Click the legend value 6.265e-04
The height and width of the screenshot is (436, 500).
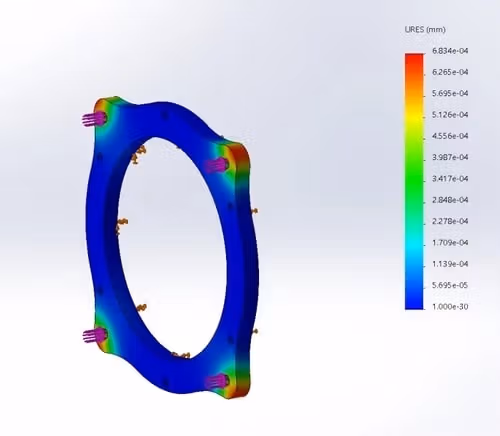click(x=450, y=72)
